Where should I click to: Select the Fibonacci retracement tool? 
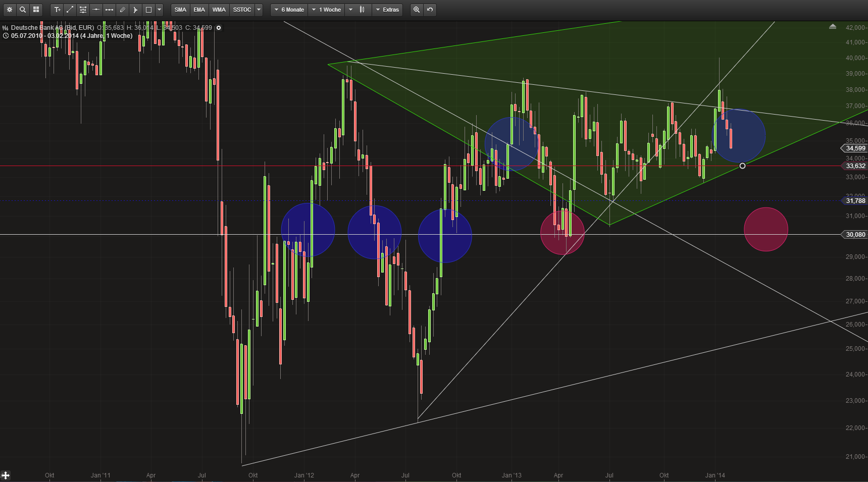click(x=83, y=9)
